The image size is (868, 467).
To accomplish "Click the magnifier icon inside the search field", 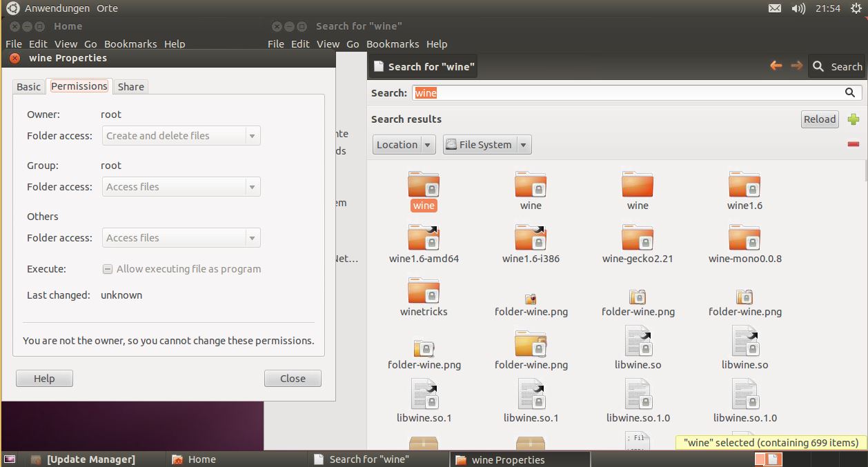I will tap(850, 92).
